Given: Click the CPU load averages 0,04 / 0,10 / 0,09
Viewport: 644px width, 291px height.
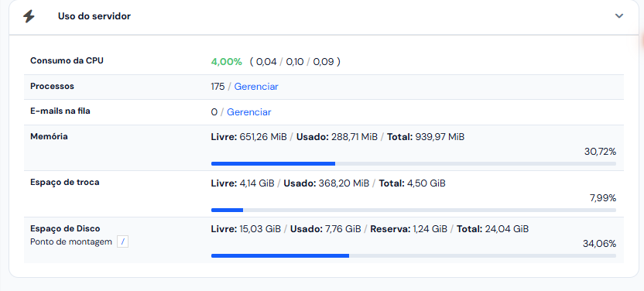Looking at the screenshot, I should [295, 62].
